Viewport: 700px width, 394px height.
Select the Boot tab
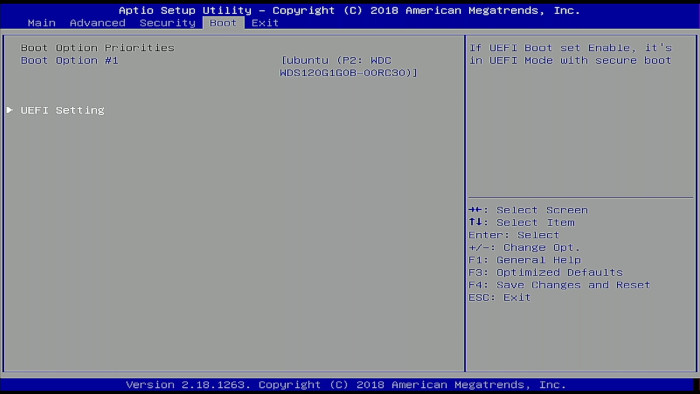pyautogui.click(x=223, y=23)
